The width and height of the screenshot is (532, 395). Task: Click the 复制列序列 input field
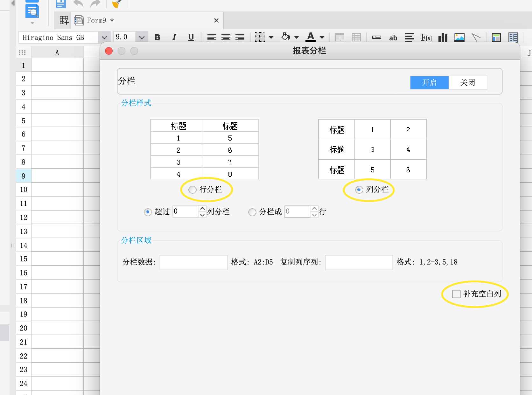coord(359,262)
